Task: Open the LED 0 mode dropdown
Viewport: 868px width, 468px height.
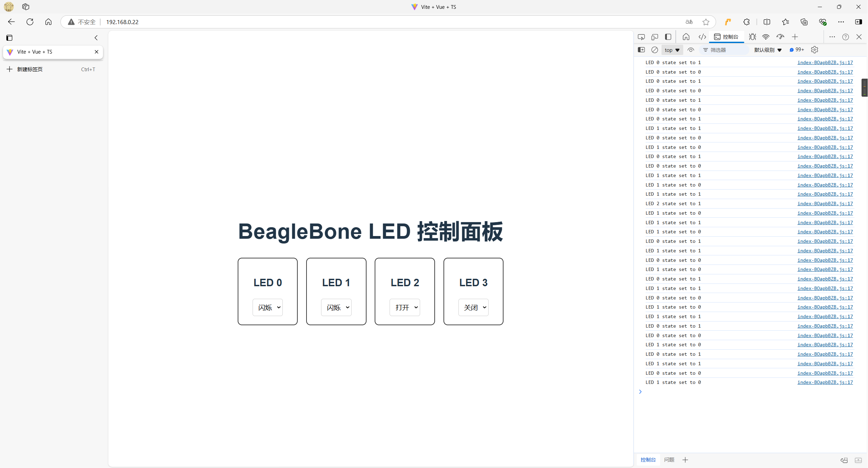Action: 268,308
